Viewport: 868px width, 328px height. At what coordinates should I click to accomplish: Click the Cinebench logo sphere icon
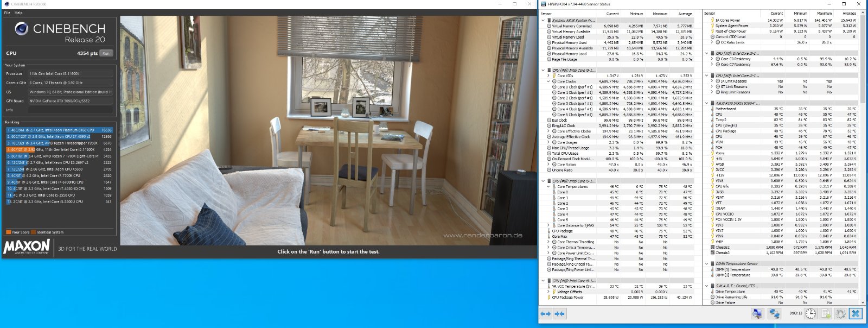[22, 28]
